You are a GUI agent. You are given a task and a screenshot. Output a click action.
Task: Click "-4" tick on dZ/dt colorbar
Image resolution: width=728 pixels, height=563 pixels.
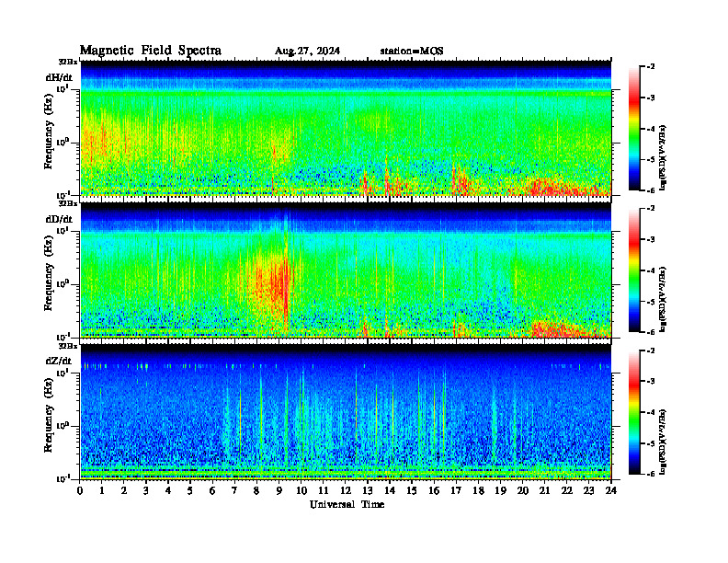point(651,412)
